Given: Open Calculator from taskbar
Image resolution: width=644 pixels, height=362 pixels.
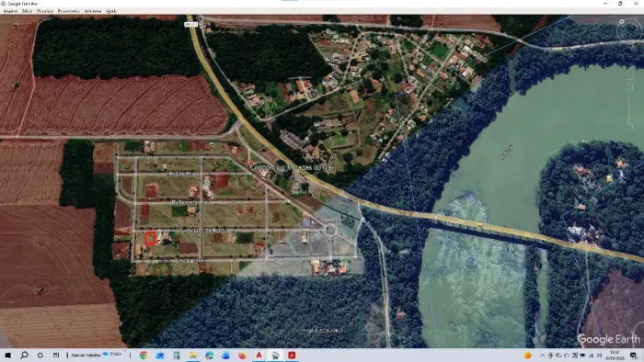Looking at the screenshot, I should 177,355.
